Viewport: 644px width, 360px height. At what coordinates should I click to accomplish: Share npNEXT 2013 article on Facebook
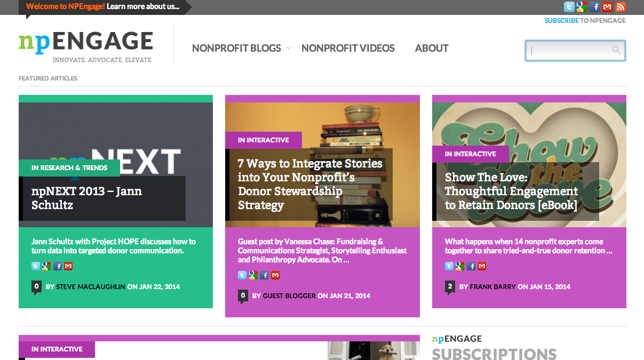click(58, 266)
